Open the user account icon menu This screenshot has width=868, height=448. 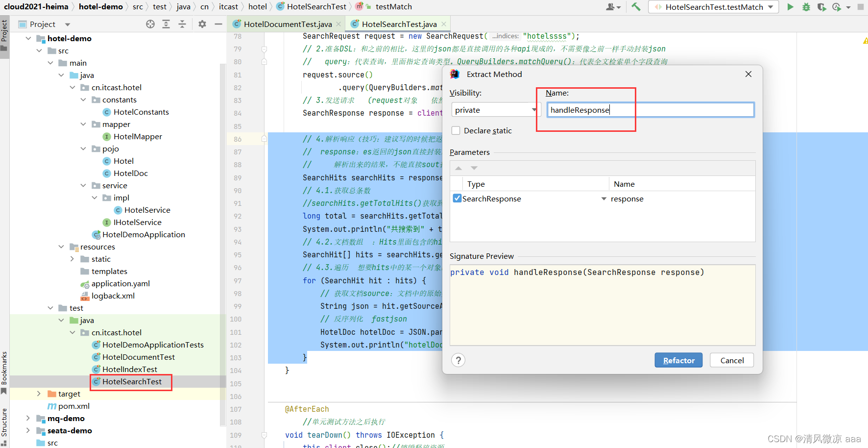pos(613,7)
